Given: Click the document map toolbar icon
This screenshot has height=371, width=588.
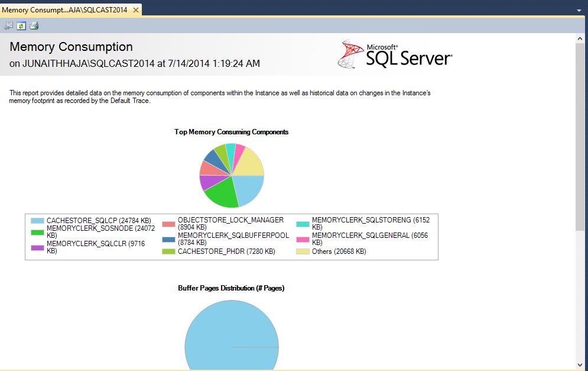Looking at the screenshot, I should [8, 25].
